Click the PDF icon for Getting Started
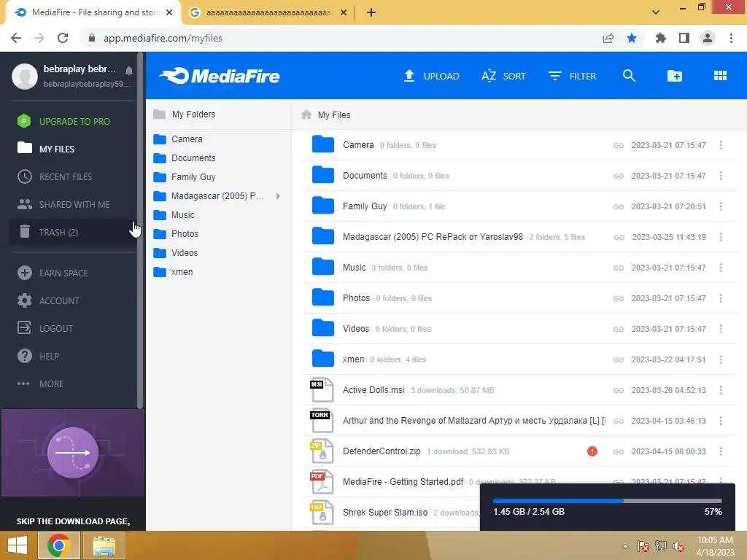Screen dimensions: 747x560 (322, 482)
